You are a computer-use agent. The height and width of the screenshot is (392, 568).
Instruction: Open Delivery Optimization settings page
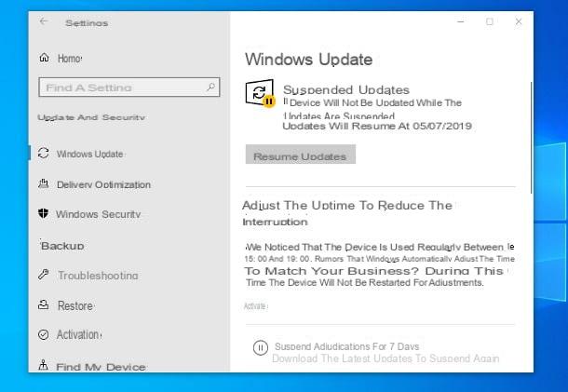click(x=103, y=184)
